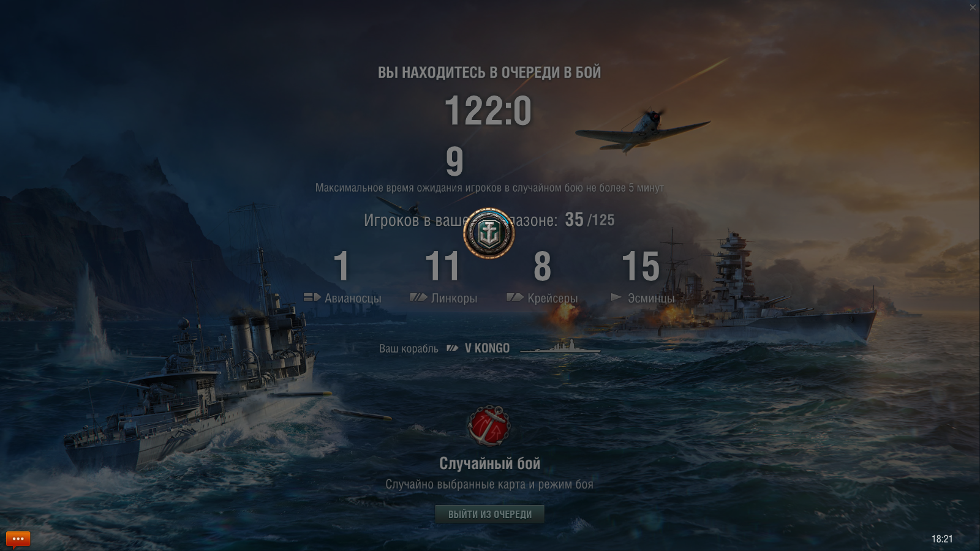Click the queue timer 122:0
The height and width of the screenshot is (551, 980).
[488, 111]
